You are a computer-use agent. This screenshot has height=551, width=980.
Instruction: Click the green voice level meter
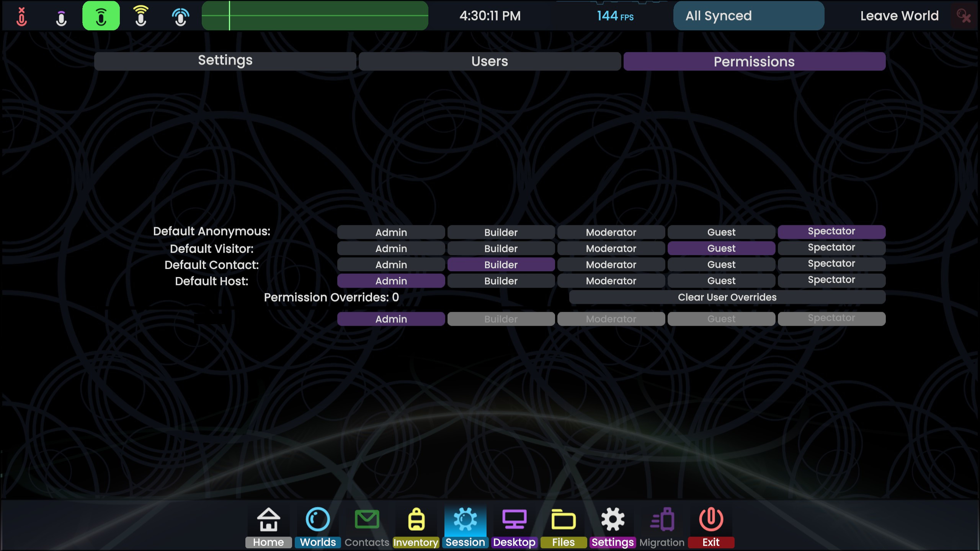pos(315,16)
